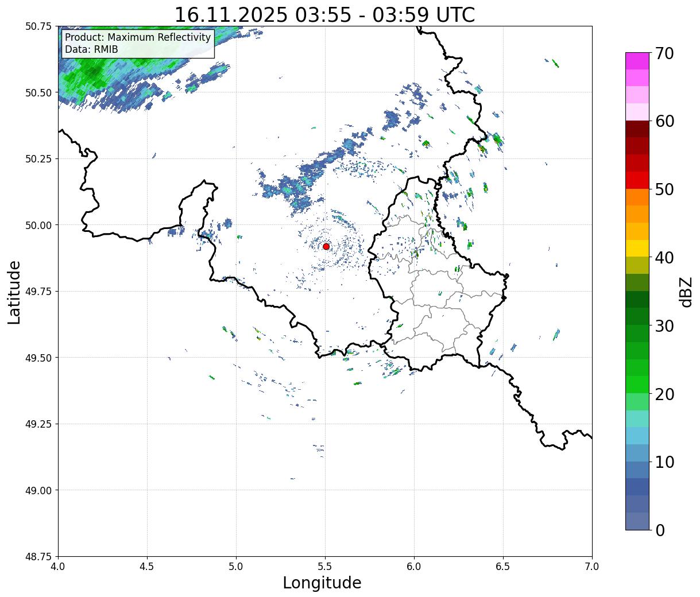This screenshot has height=597, width=700.
Task: Click the colorbar tick label 60
Action: click(664, 121)
